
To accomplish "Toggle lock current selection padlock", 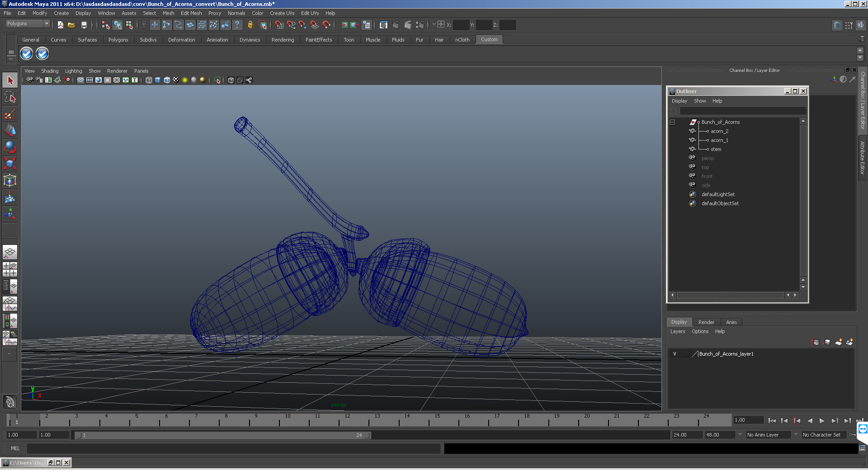I will click(250, 25).
